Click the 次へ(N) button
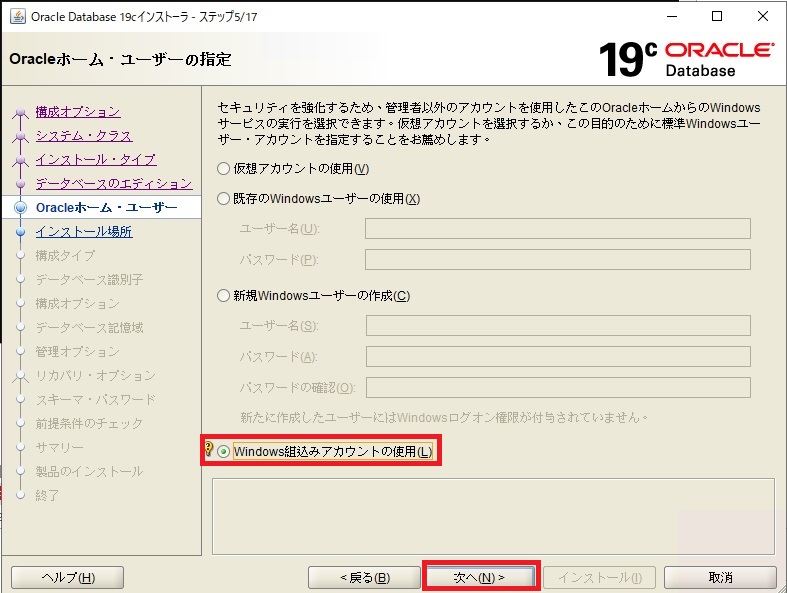 [479, 578]
